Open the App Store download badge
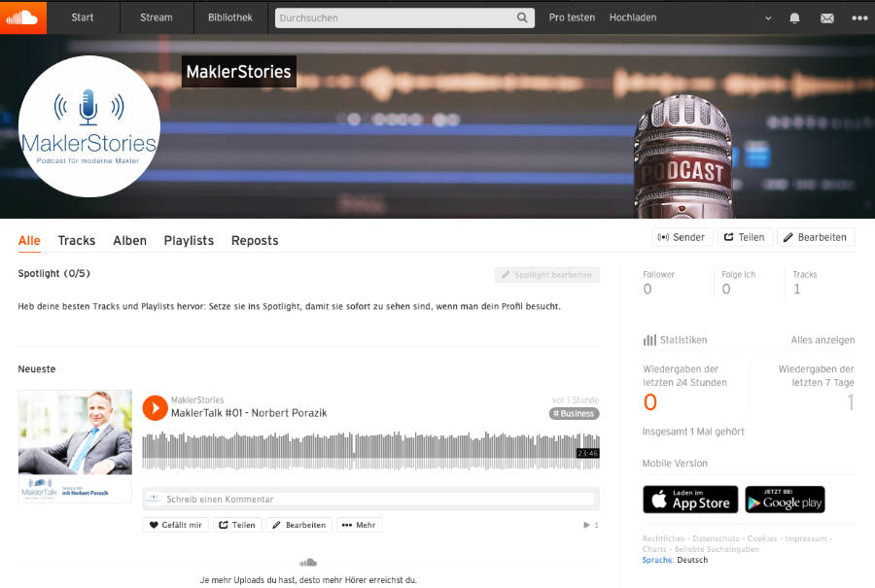This screenshot has height=588, width=875. click(690, 500)
